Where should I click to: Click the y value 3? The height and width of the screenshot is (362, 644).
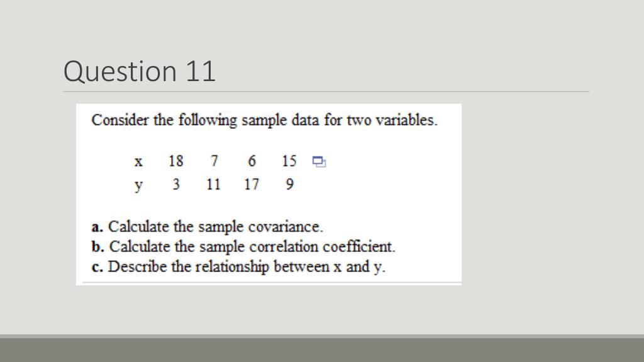[x=176, y=184]
